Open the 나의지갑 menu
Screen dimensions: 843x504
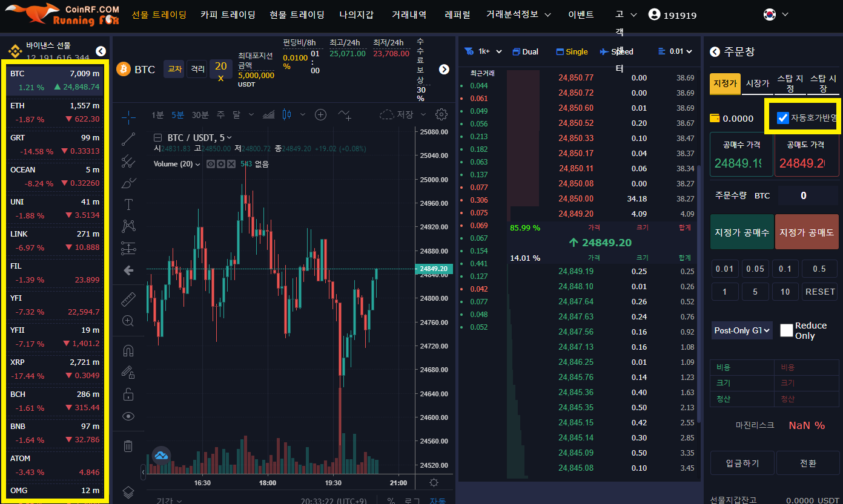(x=357, y=15)
